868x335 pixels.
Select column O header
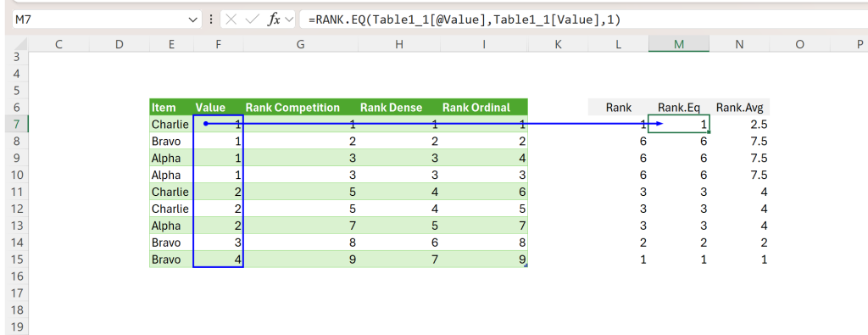click(799, 44)
